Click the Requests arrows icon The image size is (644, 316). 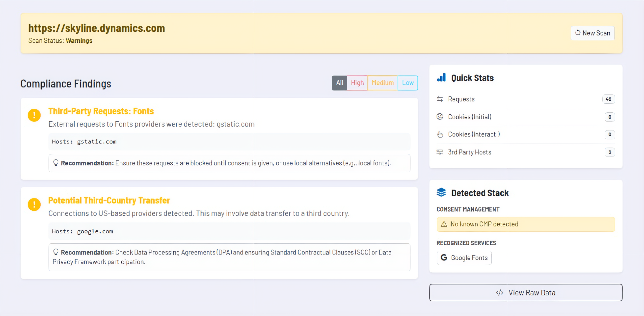point(440,99)
